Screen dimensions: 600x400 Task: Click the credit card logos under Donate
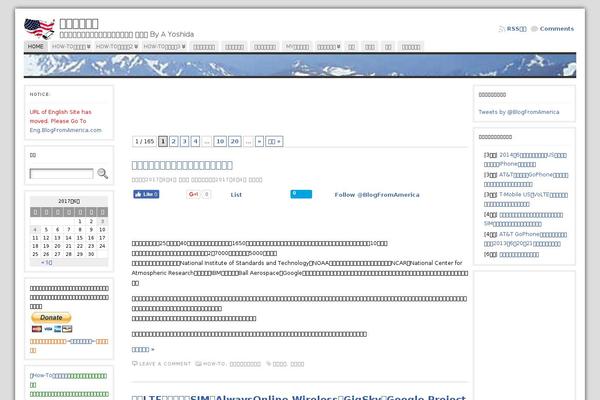(x=52, y=329)
